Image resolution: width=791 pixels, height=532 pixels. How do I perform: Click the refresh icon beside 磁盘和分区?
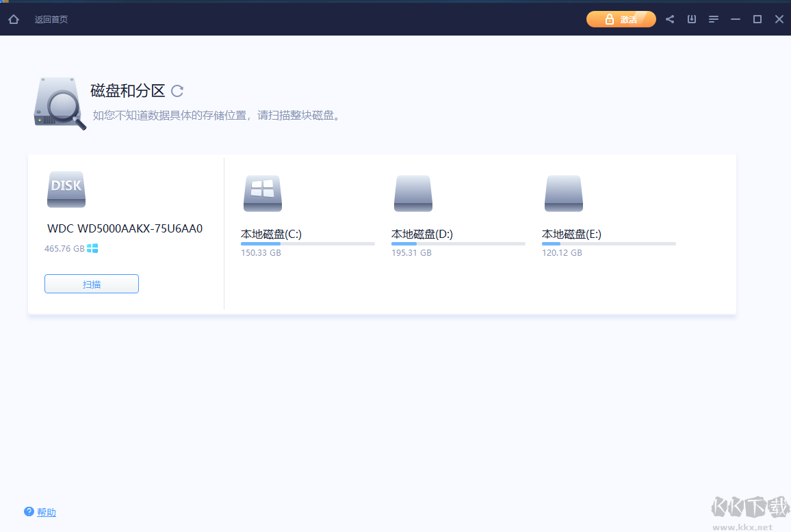[177, 90]
